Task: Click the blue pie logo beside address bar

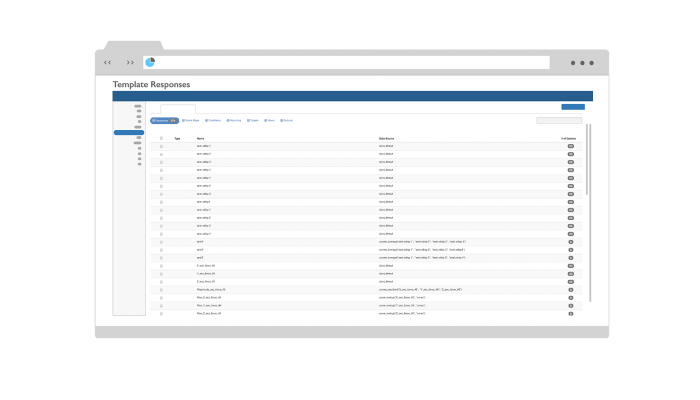Action: click(x=150, y=62)
